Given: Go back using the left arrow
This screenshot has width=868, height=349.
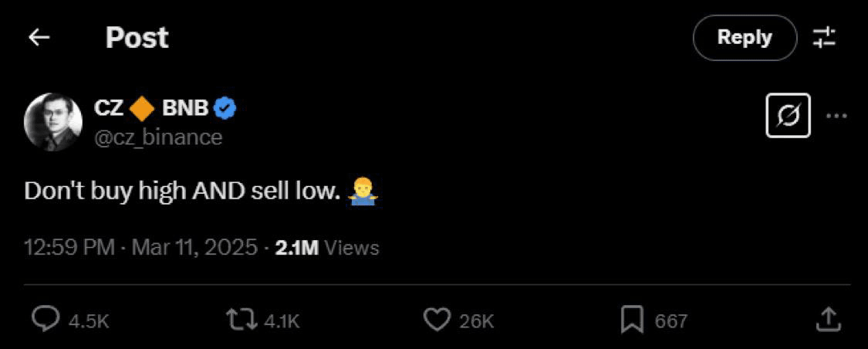Looking at the screenshot, I should (x=39, y=38).
